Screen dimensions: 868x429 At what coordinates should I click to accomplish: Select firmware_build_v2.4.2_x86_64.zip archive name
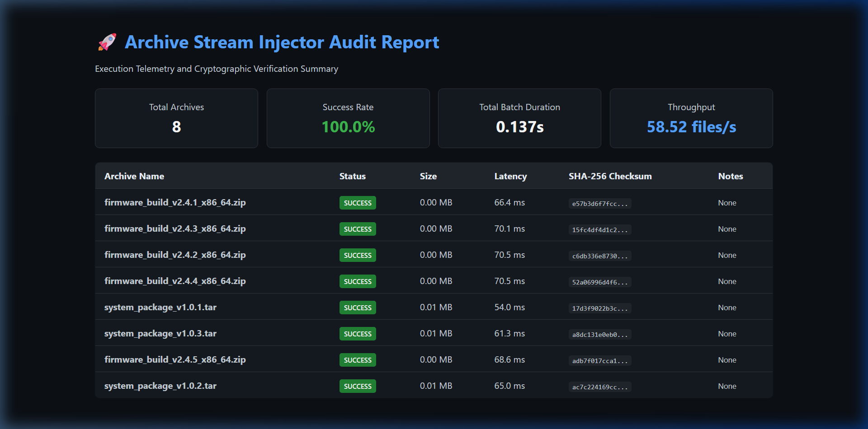pyautogui.click(x=175, y=255)
